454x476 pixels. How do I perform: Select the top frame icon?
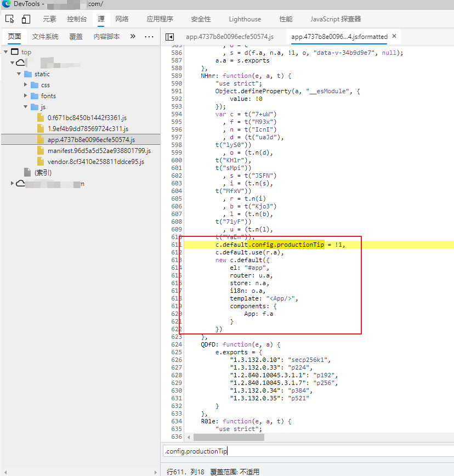click(x=15, y=52)
